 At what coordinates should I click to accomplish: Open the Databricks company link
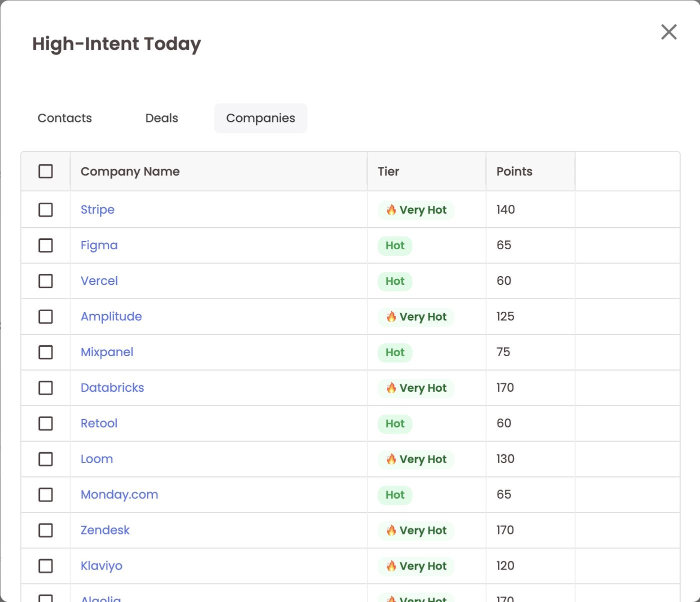pos(112,388)
